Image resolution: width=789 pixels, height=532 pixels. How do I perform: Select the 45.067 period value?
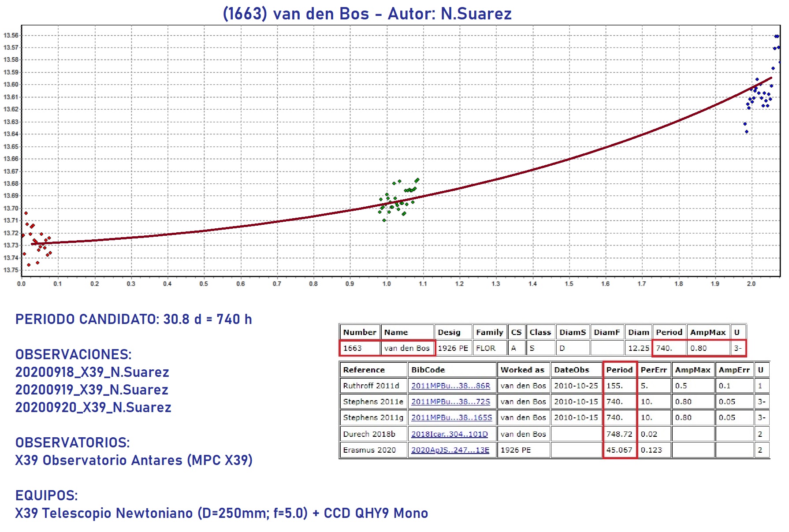[x=619, y=450]
